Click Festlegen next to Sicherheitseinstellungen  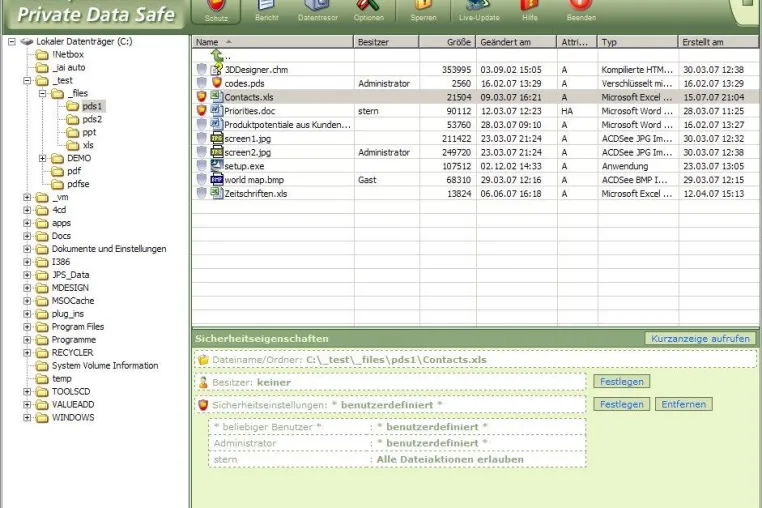pyautogui.click(x=622, y=404)
